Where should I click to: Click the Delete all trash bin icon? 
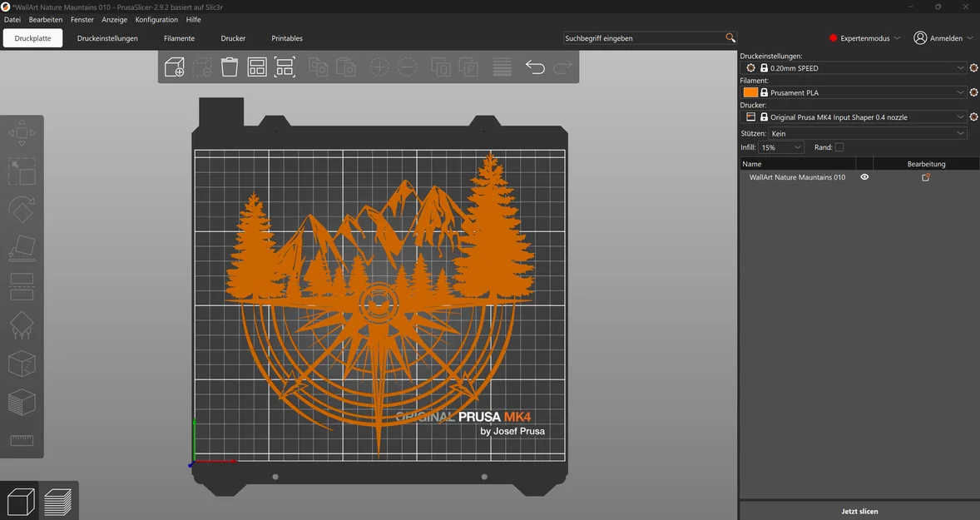[x=230, y=67]
